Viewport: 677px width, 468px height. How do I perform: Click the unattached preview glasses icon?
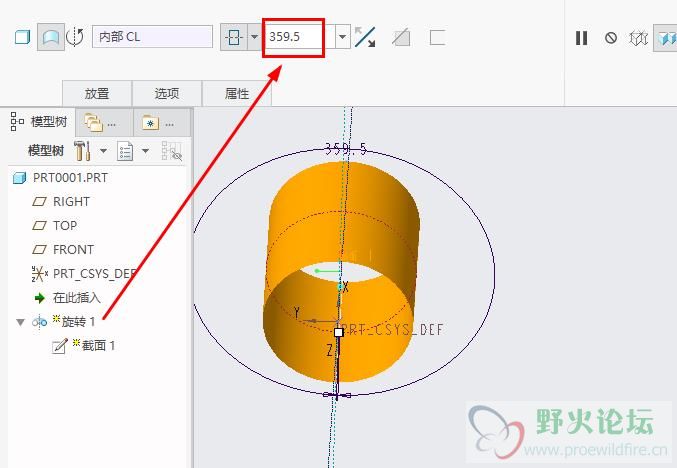point(638,38)
